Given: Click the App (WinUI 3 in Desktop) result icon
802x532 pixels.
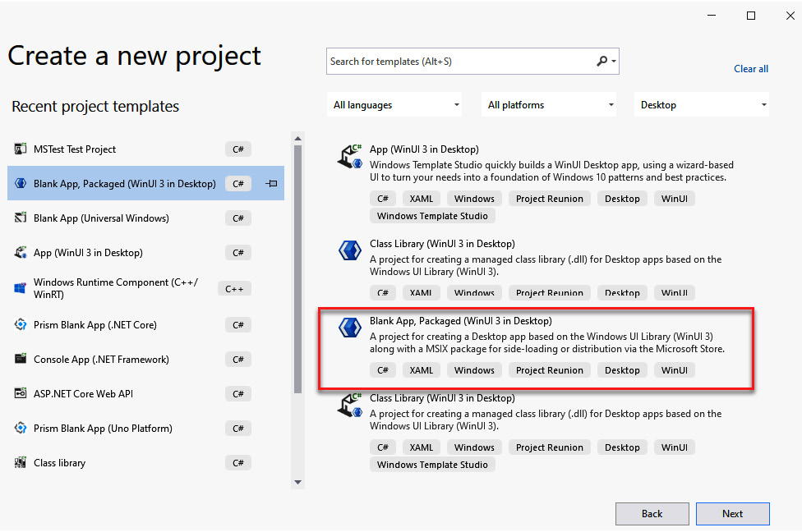Looking at the screenshot, I should click(350, 156).
